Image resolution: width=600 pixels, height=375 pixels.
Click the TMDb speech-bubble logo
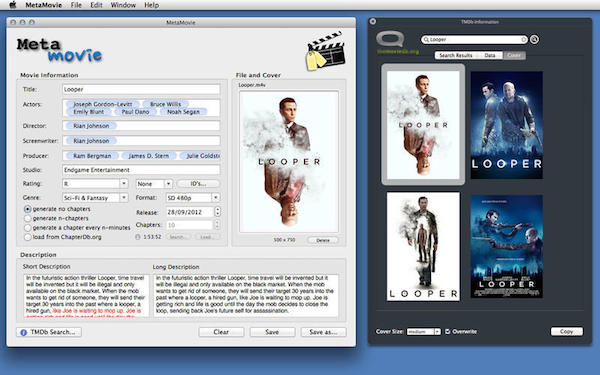[x=390, y=39]
